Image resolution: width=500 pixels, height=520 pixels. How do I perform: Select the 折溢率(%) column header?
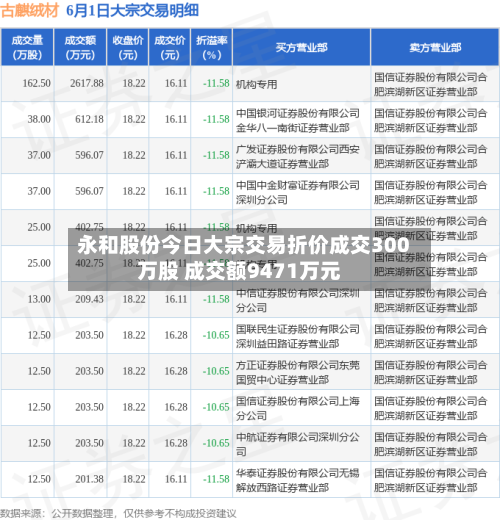[x=211, y=47]
